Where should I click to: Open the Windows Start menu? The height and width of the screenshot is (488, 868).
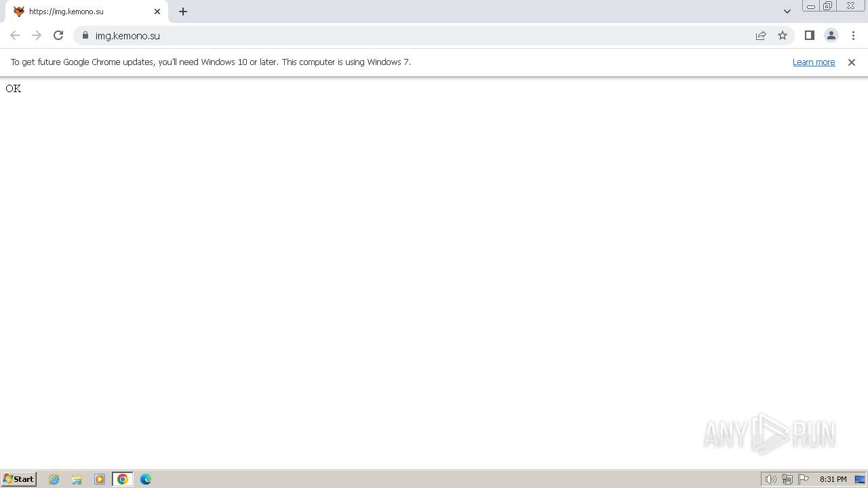18,479
